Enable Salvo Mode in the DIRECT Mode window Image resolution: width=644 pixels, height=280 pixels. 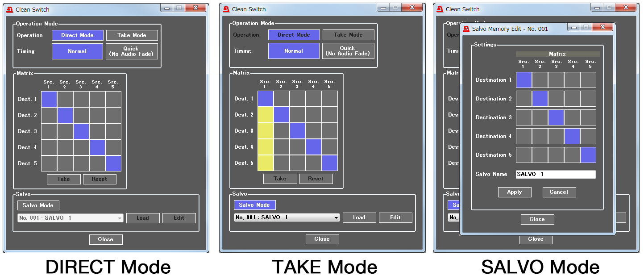38,205
